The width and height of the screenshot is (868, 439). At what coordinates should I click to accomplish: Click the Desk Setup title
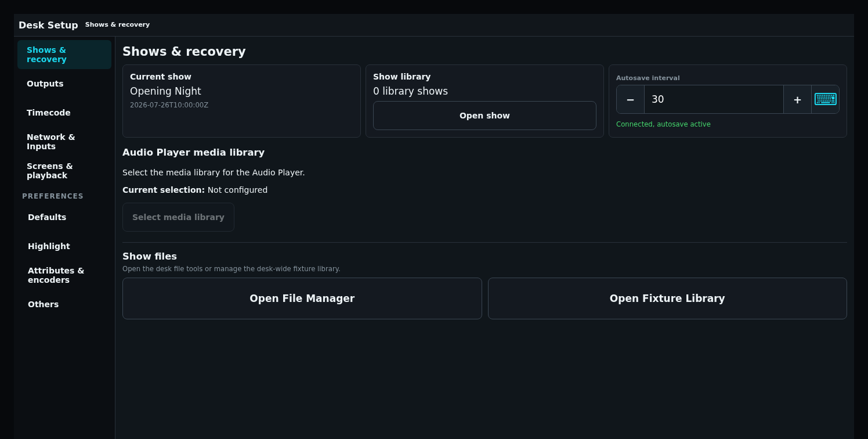tap(48, 25)
